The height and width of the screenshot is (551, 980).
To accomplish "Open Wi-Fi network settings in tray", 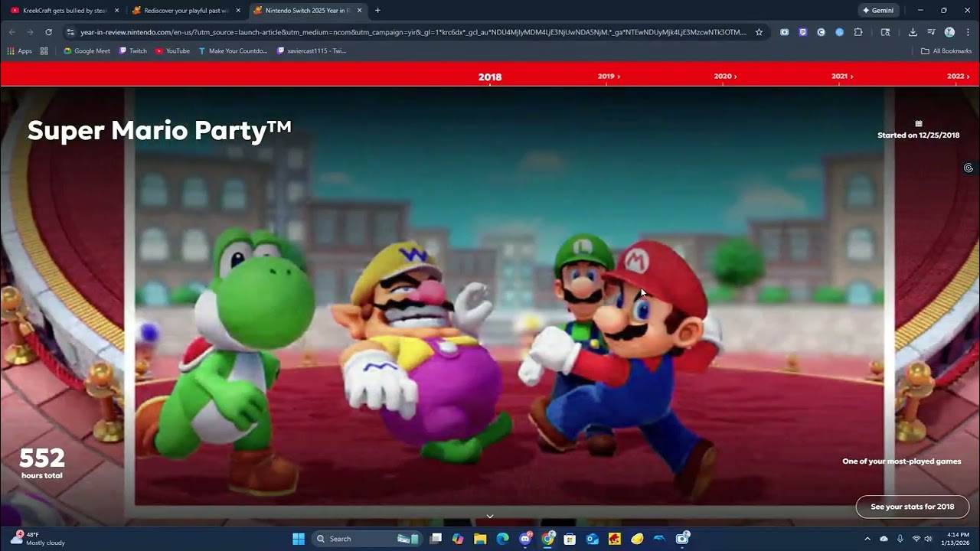I will point(916,539).
